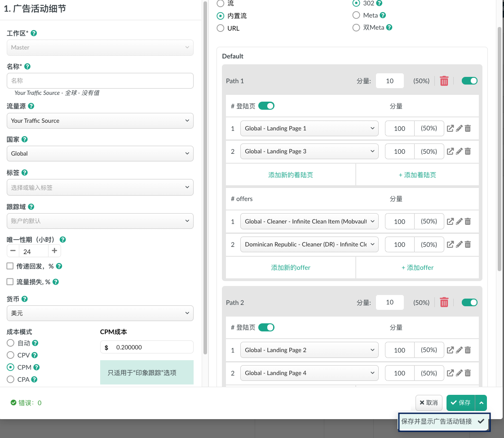The image size is (504, 438).
Task: Click help icon next to 302 option
Action: pyautogui.click(x=379, y=3)
